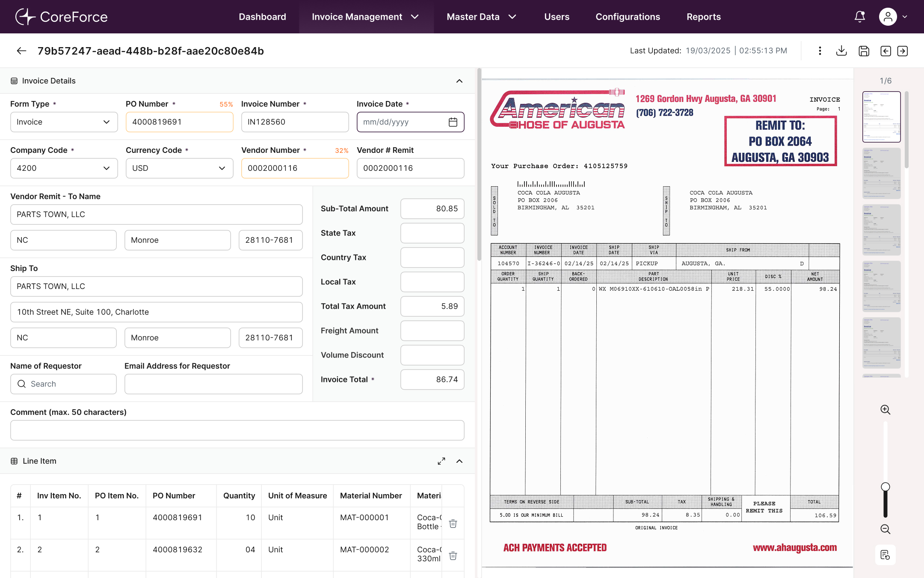Click the download icon in the header

pyautogui.click(x=841, y=51)
